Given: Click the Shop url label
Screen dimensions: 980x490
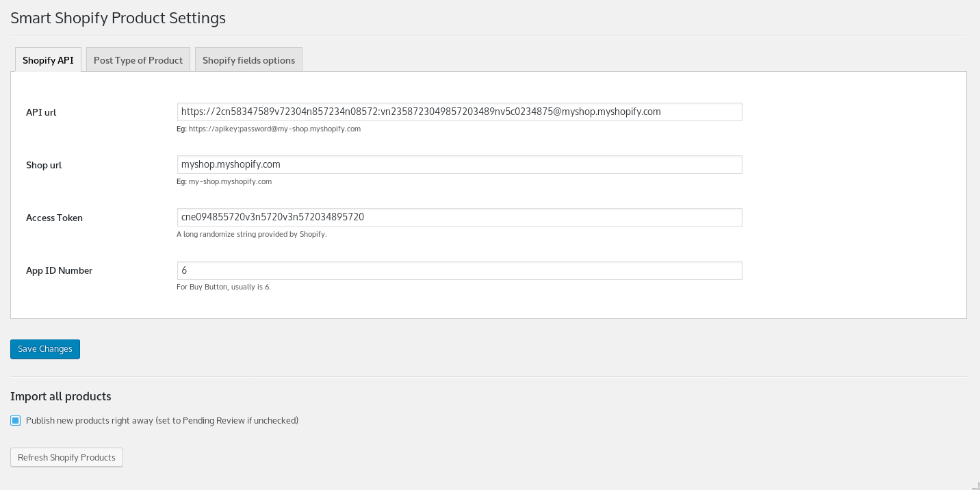Looking at the screenshot, I should tap(44, 165).
